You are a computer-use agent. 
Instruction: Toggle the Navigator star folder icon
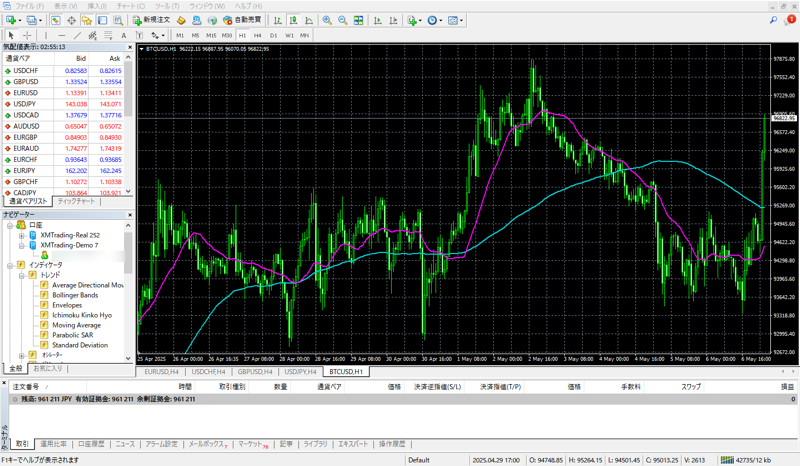click(87, 20)
